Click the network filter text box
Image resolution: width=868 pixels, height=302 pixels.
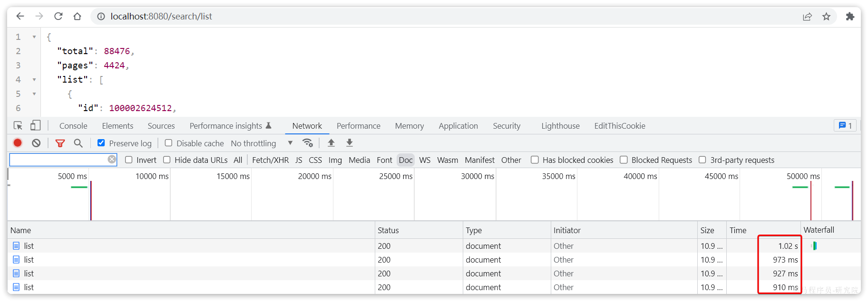tap(58, 160)
